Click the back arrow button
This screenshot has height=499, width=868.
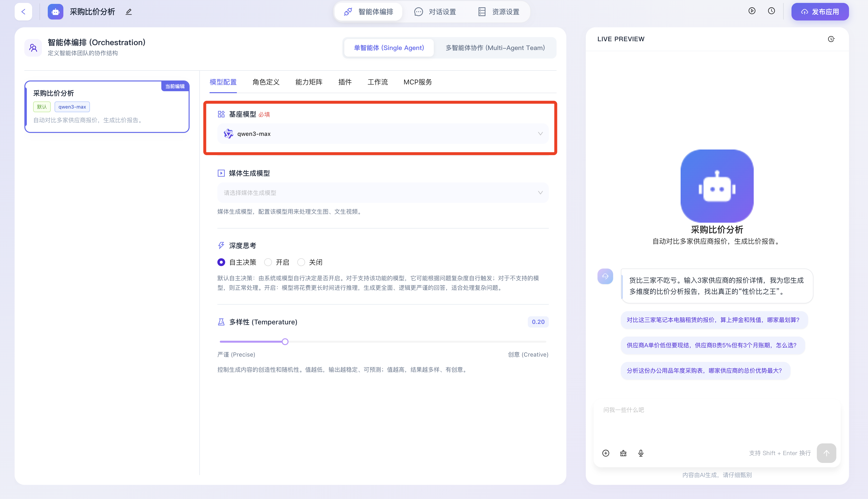click(x=23, y=12)
